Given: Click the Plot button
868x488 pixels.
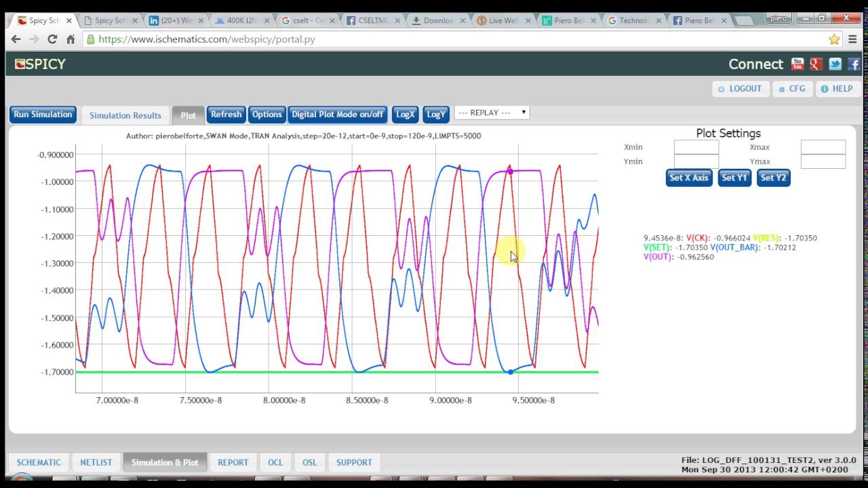Looking at the screenshot, I should click(x=188, y=115).
